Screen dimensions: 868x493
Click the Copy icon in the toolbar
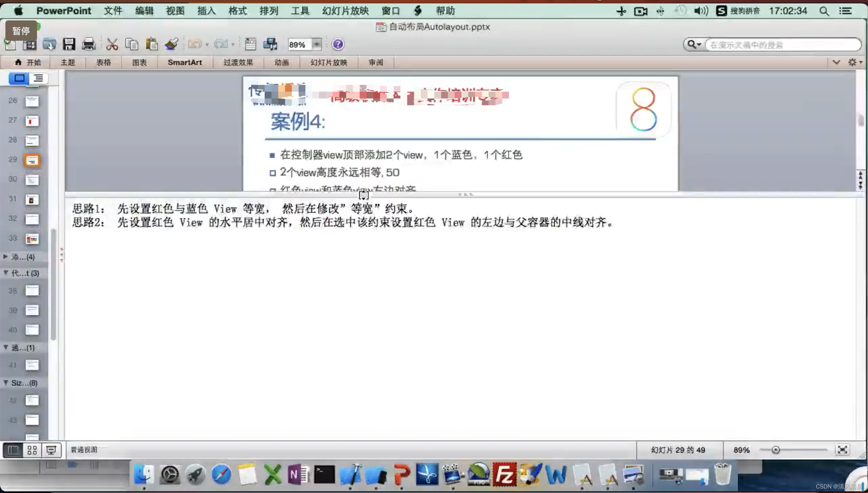pos(132,44)
